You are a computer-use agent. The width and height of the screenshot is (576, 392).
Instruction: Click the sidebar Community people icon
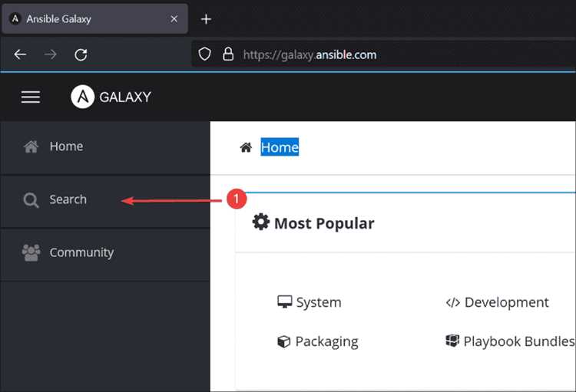pos(31,252)
